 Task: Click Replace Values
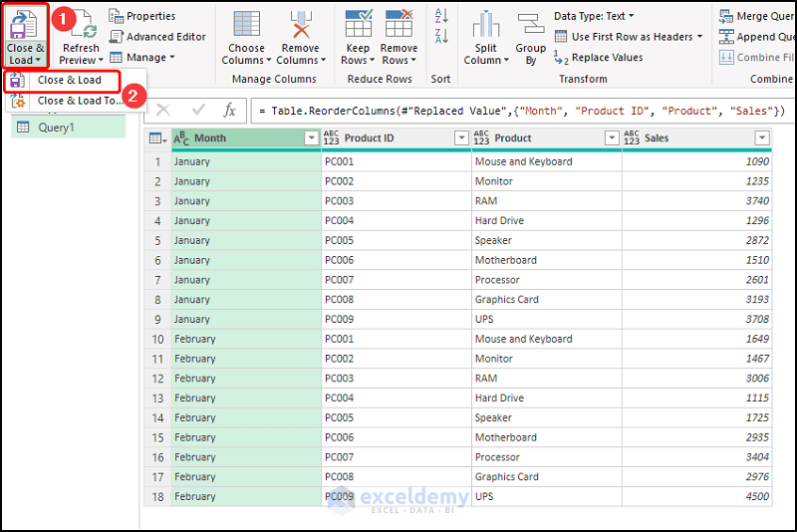pos(599,58)
